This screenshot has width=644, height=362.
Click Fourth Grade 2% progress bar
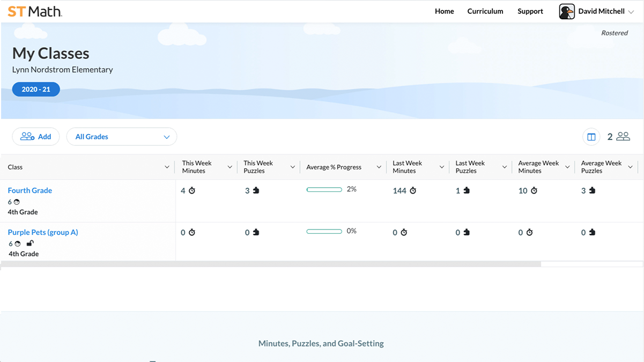click(x=324, y=189)
